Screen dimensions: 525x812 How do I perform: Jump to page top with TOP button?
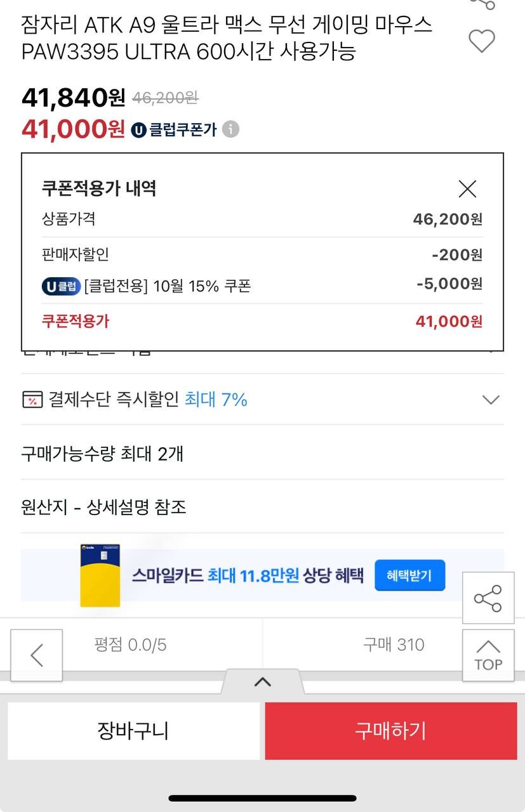point(488,655)
